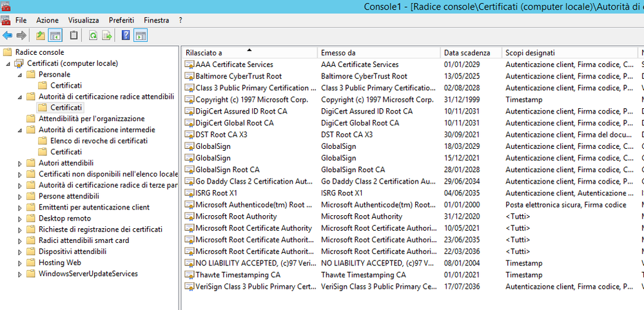Click the certificate icon for Baltimore CyberTrust Root
Image resolution: width=644 pixels, height=310 pixels.
[x=190, y=76]
